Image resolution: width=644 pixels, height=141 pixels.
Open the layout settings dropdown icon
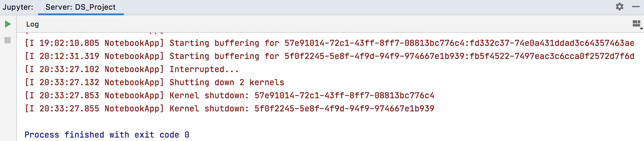click(637, 24)
